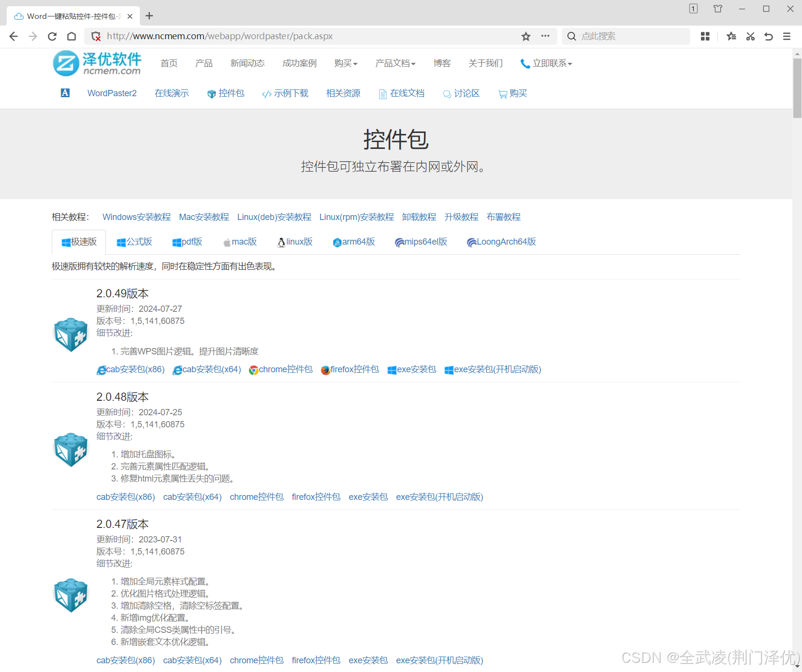This screenshot has width=802, height=672.
Task: Click the scissors screenshot tool icon
Action: pos(750,36)
